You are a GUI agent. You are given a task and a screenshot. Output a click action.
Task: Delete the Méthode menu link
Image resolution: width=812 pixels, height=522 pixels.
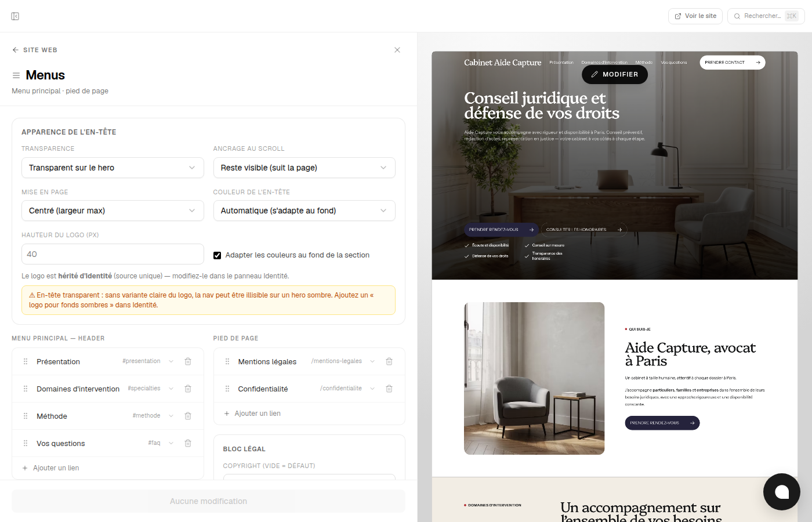[x=188, y=416]
